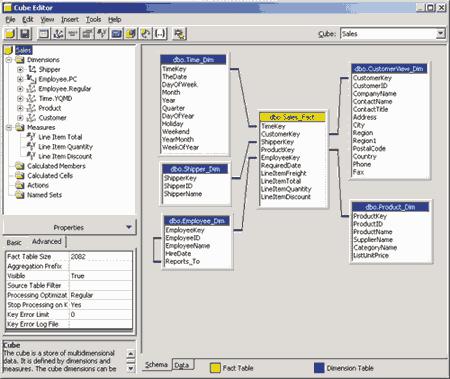This screenshot has width=450, height=379.
Task: Click the Process Cube cycle-arrows toolbar icon
Action: click(146, 34)
